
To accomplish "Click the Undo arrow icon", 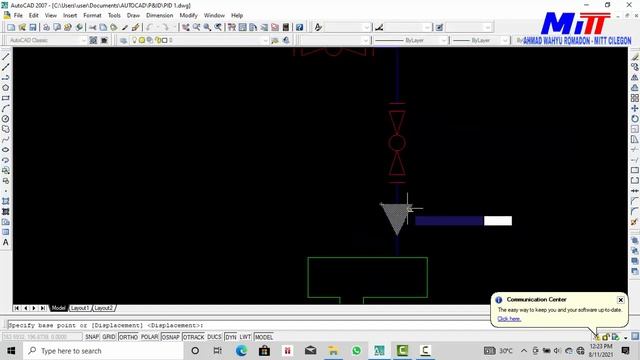I will point(149,27).
